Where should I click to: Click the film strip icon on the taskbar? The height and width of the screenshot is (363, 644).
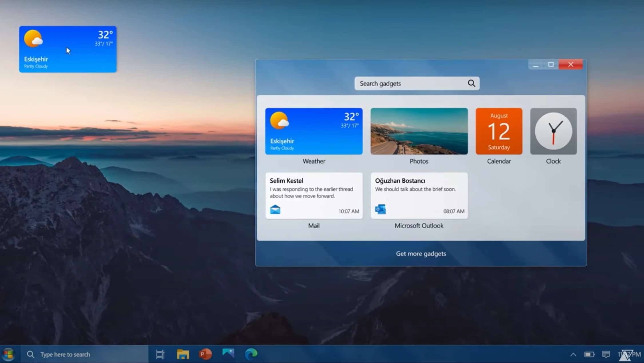(x=160, y=354)
